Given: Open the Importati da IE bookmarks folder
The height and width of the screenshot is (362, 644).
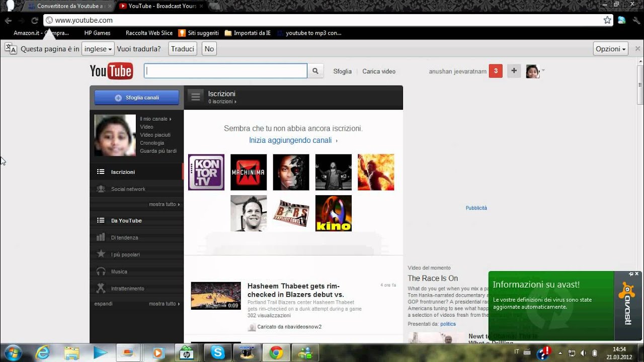Looking at the screenshot, I should pyautogui.click(x=248, y=33).
